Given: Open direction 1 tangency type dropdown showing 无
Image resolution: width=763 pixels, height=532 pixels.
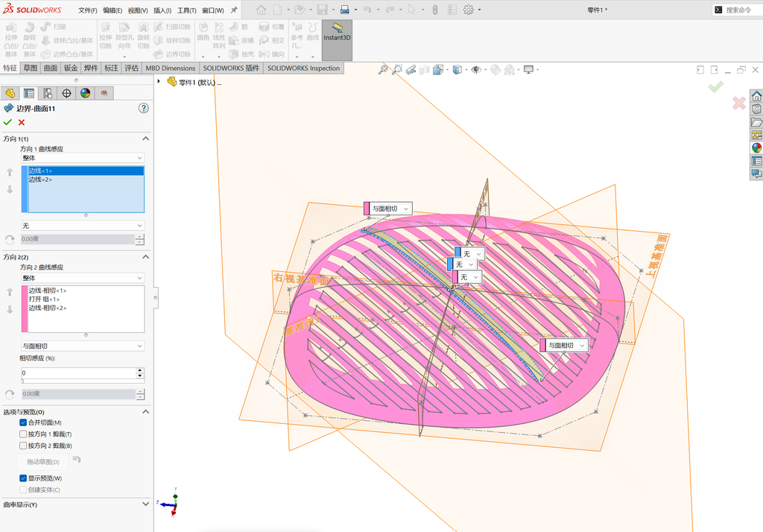Looking at the screenshot, I should coord(83,225).
